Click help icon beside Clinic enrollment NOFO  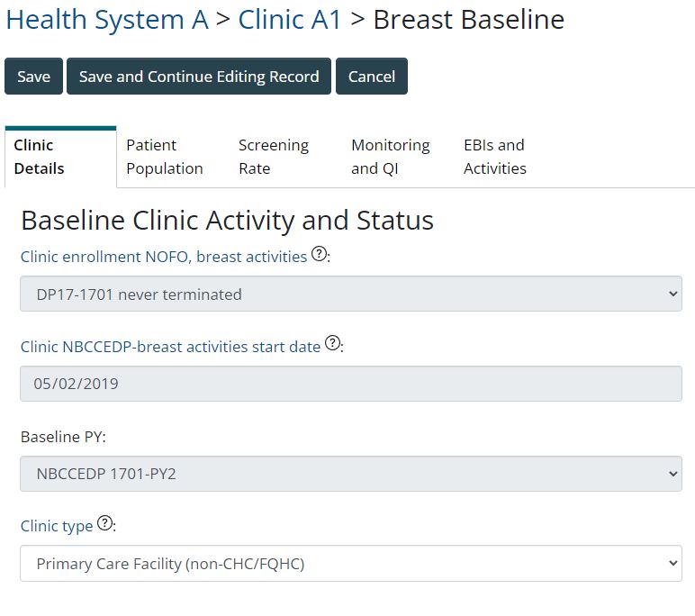pyautogui.click(x=319, y=255)
